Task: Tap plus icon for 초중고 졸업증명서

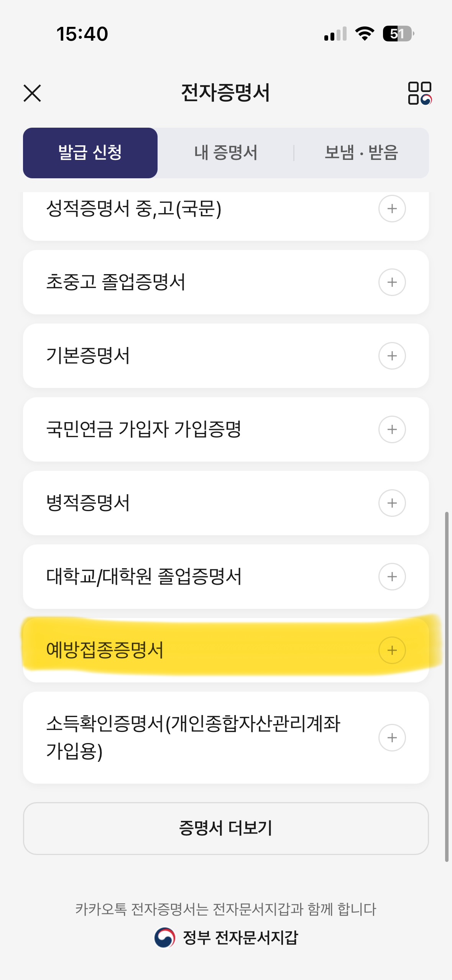Action: 392,283
